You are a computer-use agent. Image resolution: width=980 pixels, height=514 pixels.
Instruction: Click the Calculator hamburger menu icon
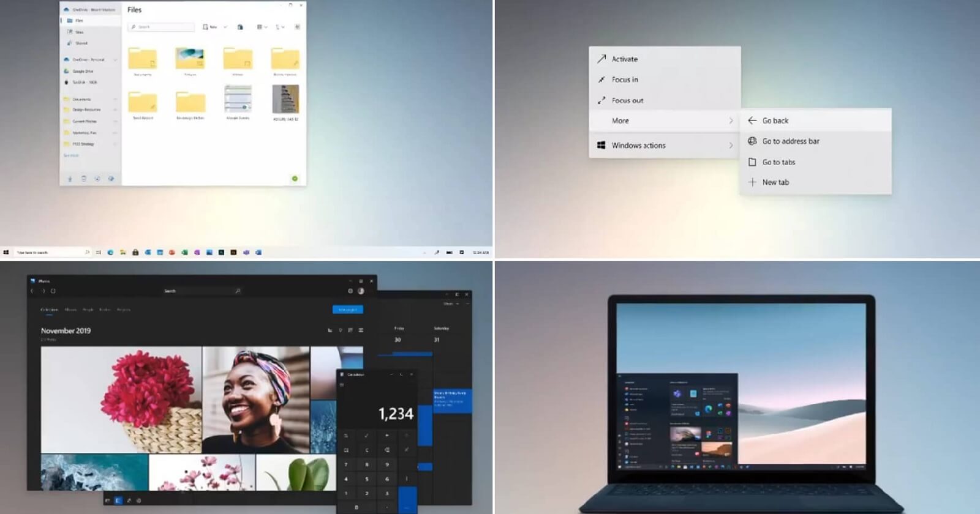(342, 385)
